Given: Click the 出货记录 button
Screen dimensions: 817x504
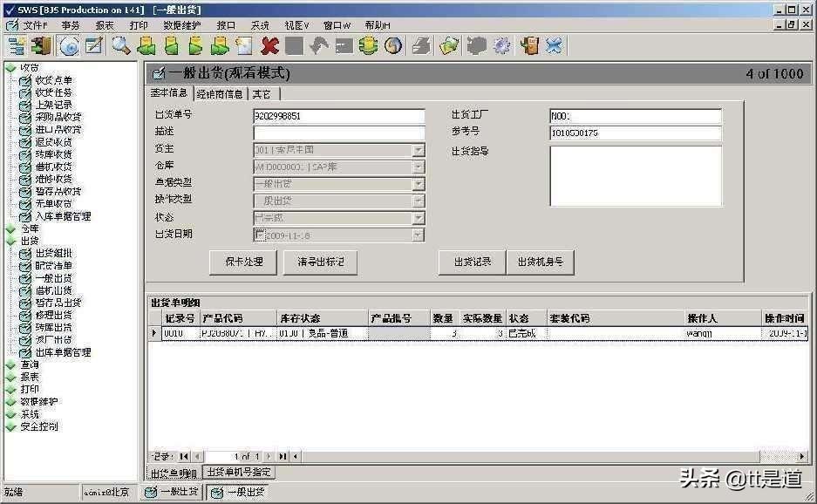Looking at the screenshot, I should pyautogui.click(x=473, y=262).
